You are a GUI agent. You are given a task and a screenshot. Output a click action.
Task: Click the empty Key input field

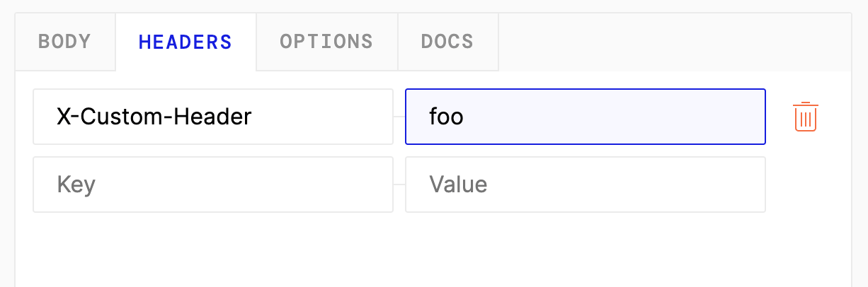212,184
